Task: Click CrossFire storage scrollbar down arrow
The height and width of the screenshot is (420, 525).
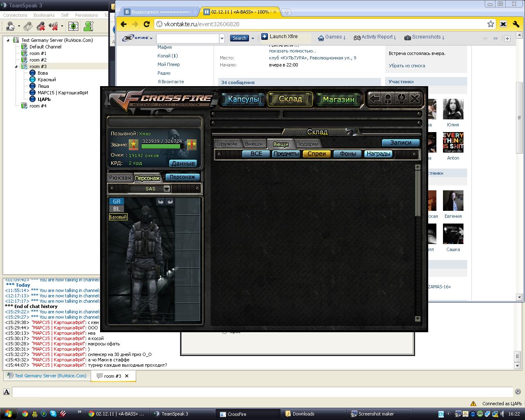Action: [418, 319]
